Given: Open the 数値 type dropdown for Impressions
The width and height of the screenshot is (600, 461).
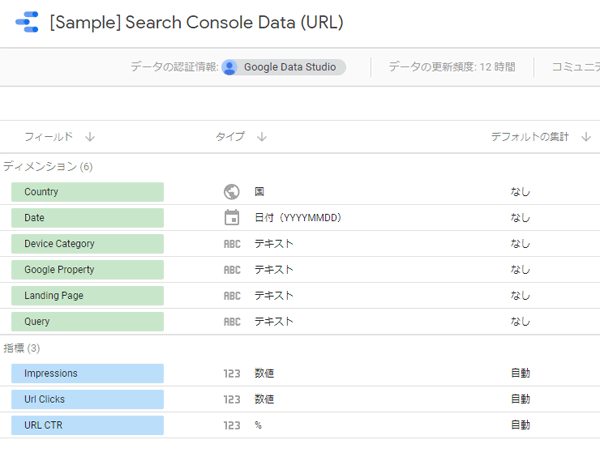Looking at the screenshot, I should click(x=264, y=373).
